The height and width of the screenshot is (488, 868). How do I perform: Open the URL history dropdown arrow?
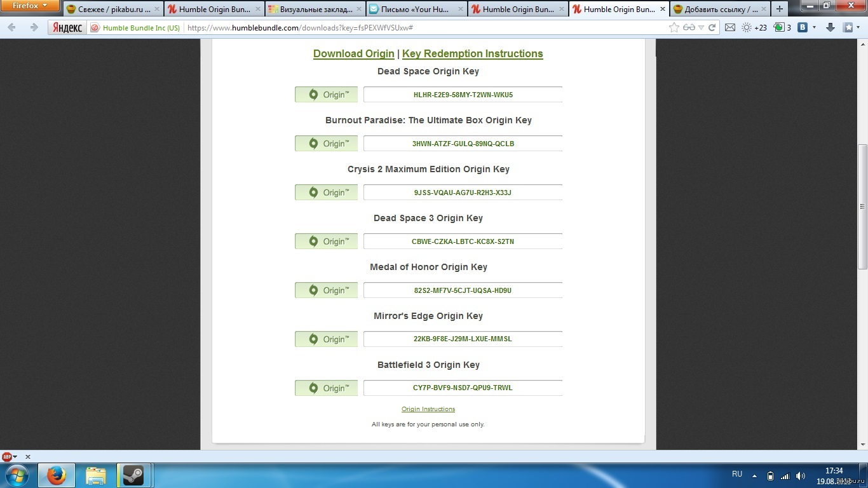[x=701, y=28]
